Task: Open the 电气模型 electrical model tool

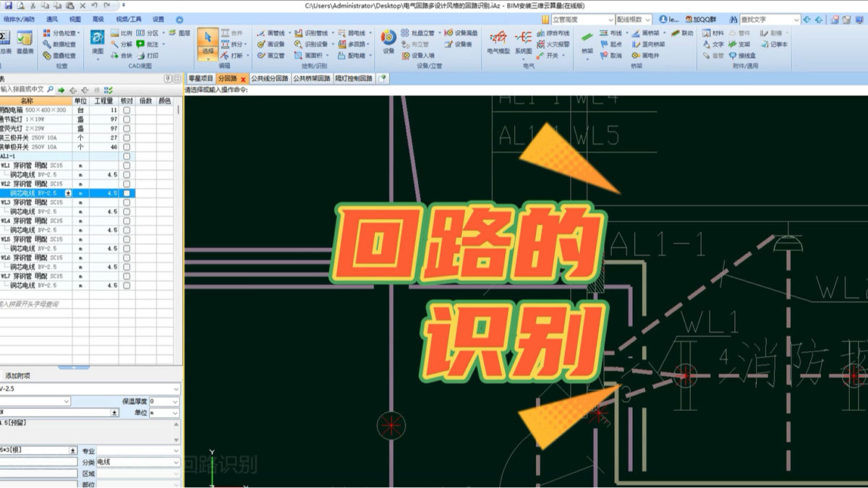Action: tap(498, 42)
